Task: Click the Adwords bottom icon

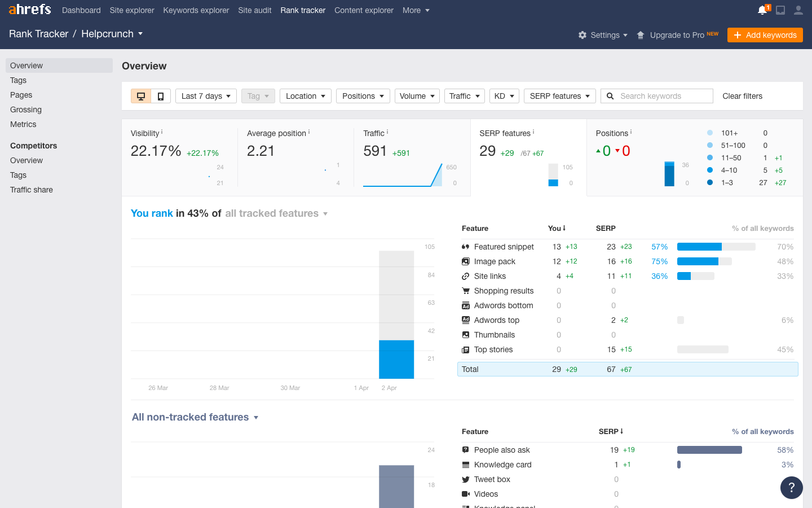Action: (465, 305)
